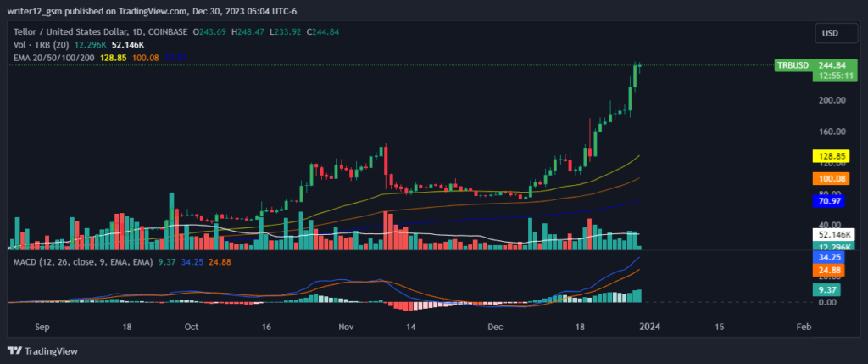
Task: Click the high value H248.47
Action: coord(248,33)
